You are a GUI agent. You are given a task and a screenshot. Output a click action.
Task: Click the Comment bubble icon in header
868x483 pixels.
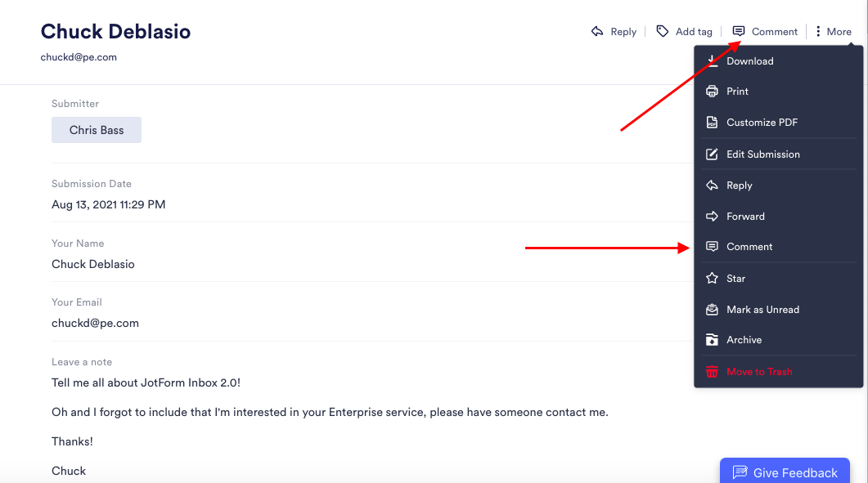point(739,32)
